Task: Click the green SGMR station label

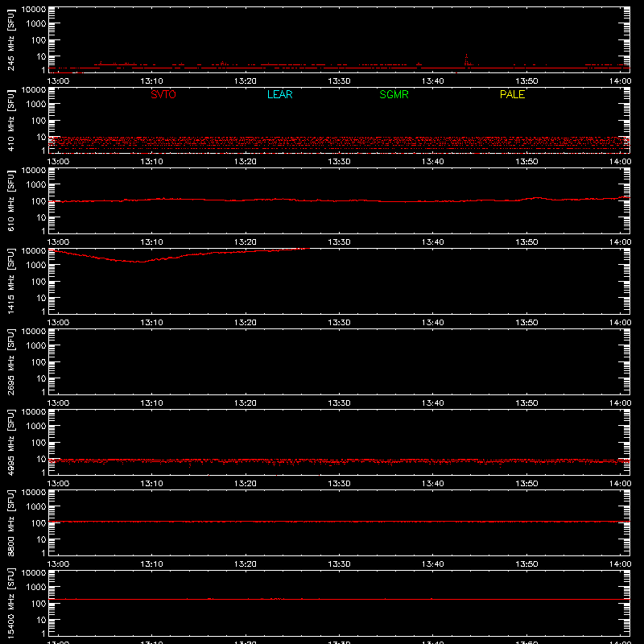Action: point(394,94)
